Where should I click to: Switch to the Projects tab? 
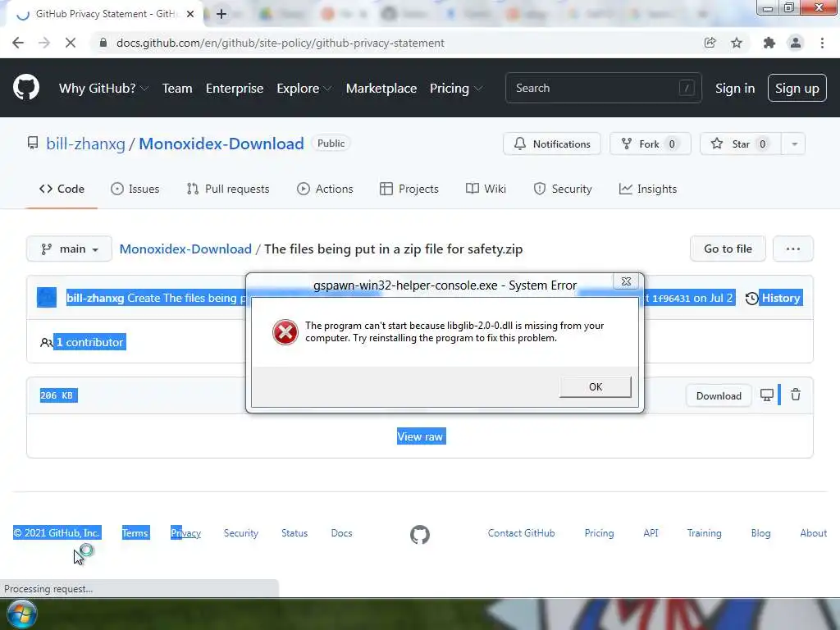[x=409, y=189]
